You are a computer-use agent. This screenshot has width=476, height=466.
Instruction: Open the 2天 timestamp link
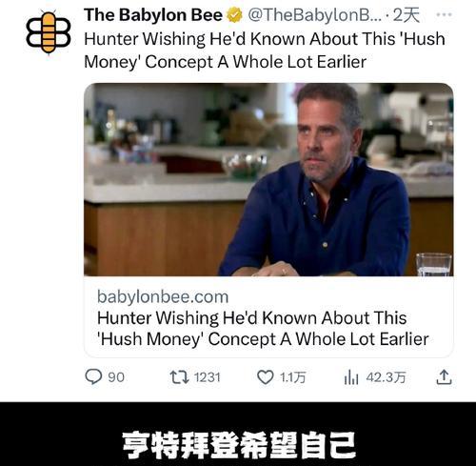tap(407, 15)
